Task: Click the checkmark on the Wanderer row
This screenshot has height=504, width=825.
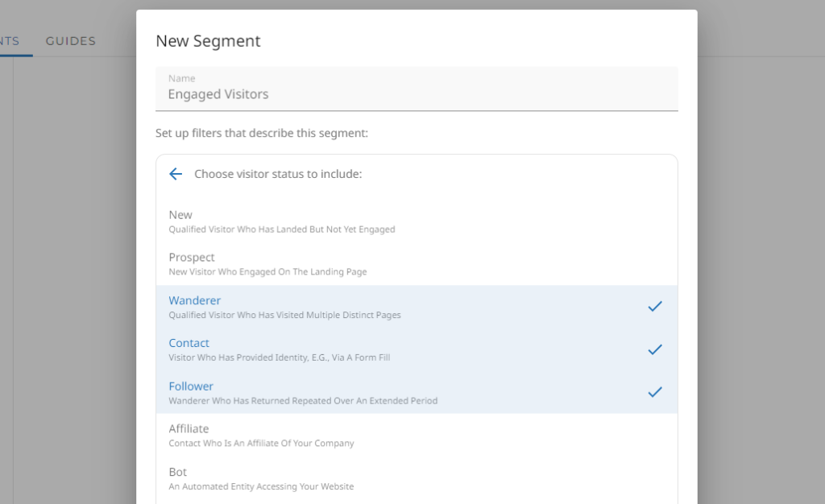Action: pyautogui.click(x=655, y=307)
